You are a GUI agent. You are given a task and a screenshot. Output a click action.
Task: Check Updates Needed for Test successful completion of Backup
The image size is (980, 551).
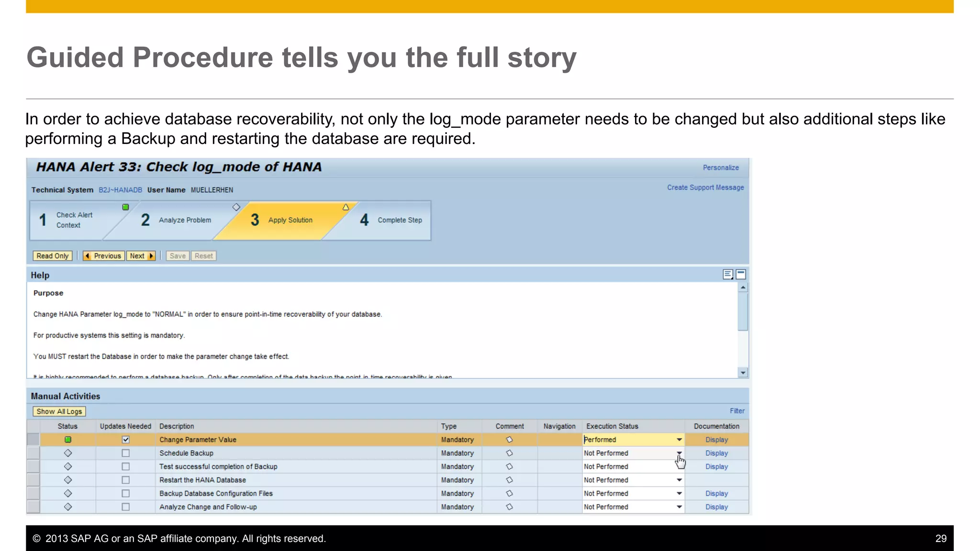[x=125, y=466]
